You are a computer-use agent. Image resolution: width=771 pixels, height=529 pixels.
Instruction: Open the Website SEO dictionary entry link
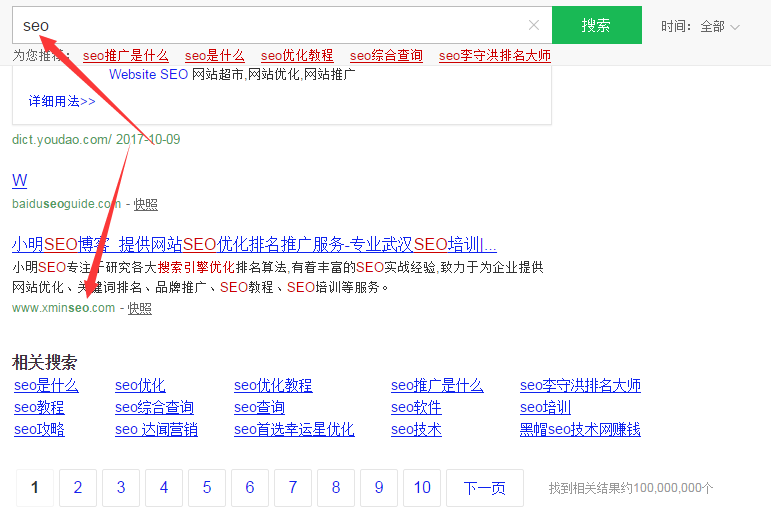click(148, 75)
